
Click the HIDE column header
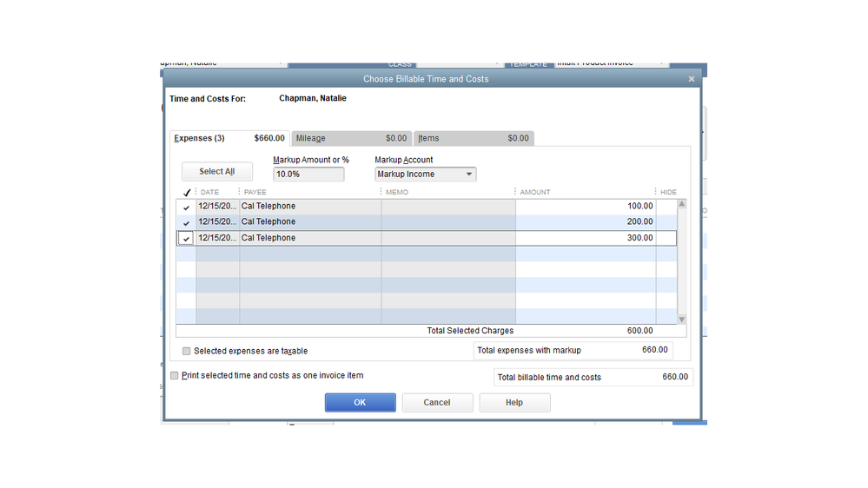pos(668,192)
